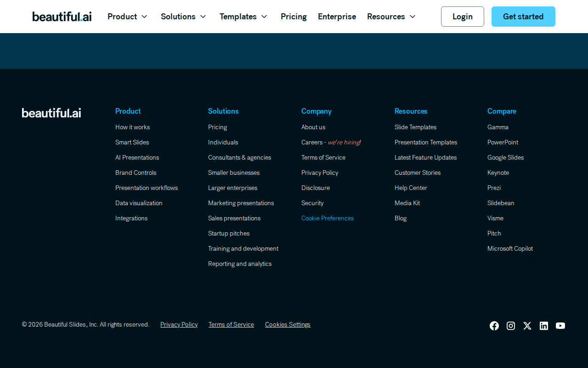Open the Facebook social icon
Viewport: 588px width, 368px height.
click(494, 326)
